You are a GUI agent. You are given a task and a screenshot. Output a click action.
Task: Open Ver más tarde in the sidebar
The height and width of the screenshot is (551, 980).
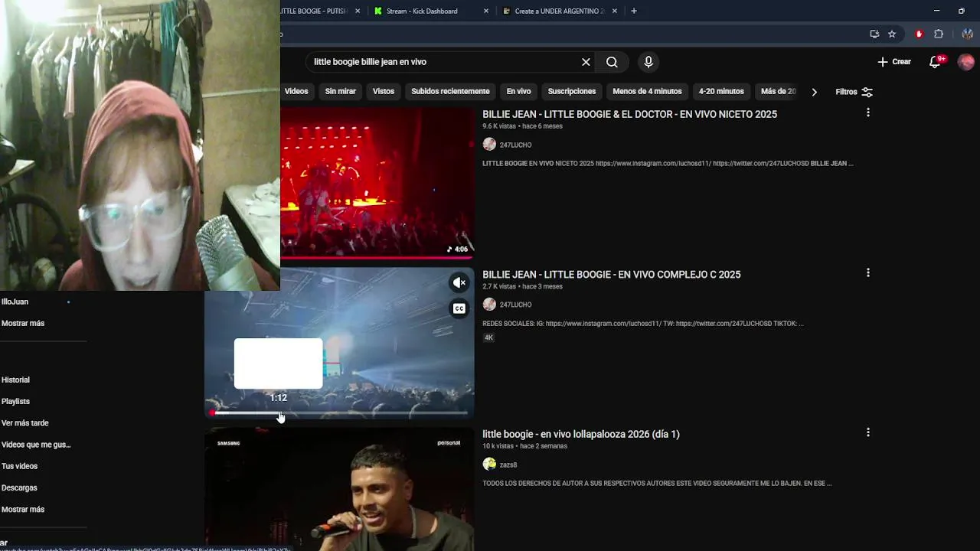24,423
